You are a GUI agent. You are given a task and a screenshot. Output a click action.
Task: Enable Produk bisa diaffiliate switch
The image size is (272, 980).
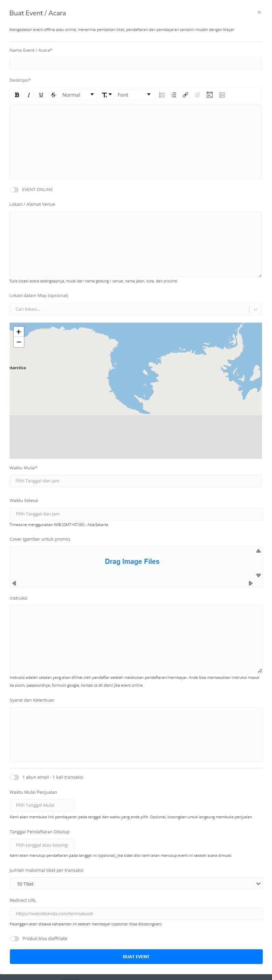tap(14, 938)
